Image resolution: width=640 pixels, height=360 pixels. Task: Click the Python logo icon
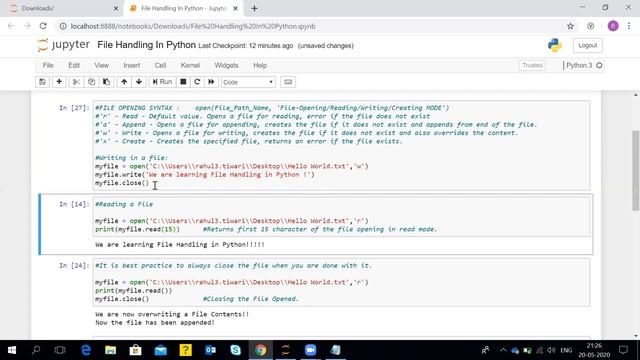click(555, 45)
